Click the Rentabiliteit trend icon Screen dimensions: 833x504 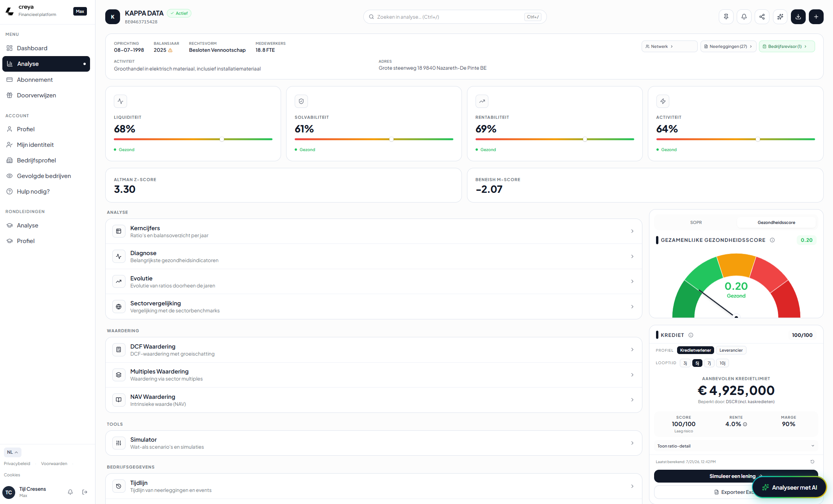coord(482,101)
